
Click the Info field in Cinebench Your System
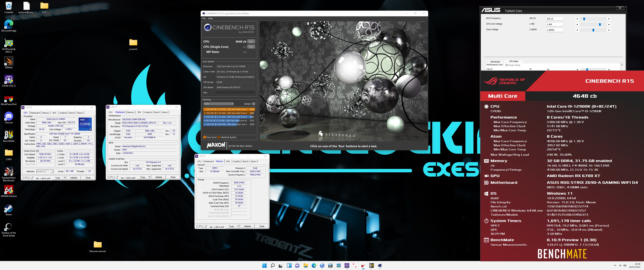click(x=235, y=93)
